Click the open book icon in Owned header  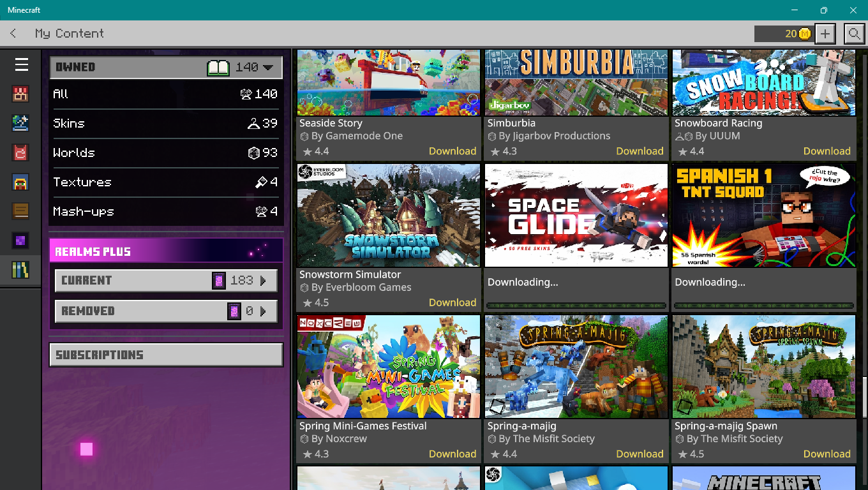[218, 68]
